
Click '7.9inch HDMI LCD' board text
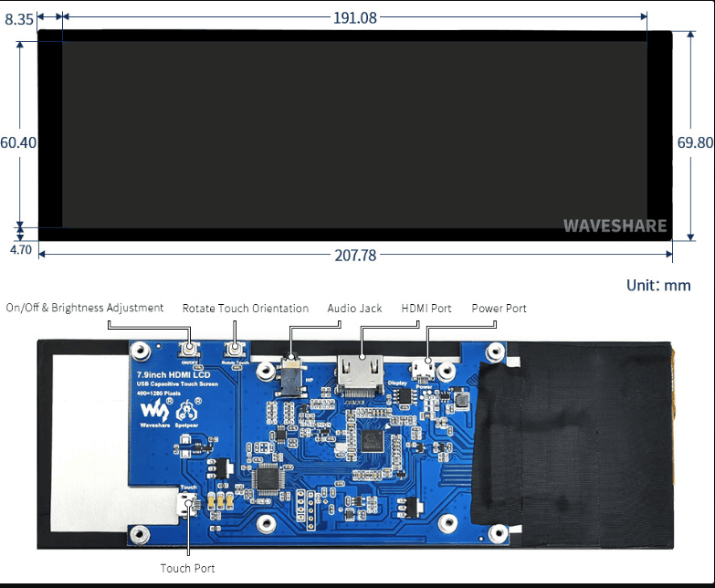(173, 375)
